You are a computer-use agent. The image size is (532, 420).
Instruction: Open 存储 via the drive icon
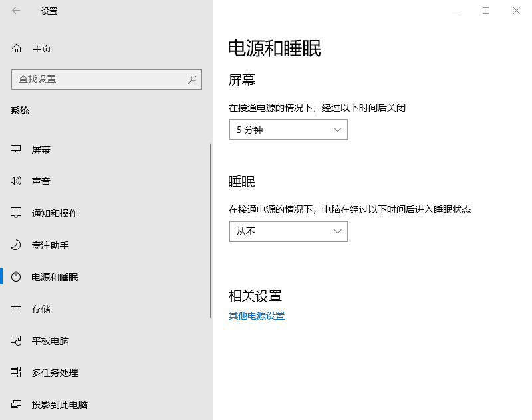point(16,308)
